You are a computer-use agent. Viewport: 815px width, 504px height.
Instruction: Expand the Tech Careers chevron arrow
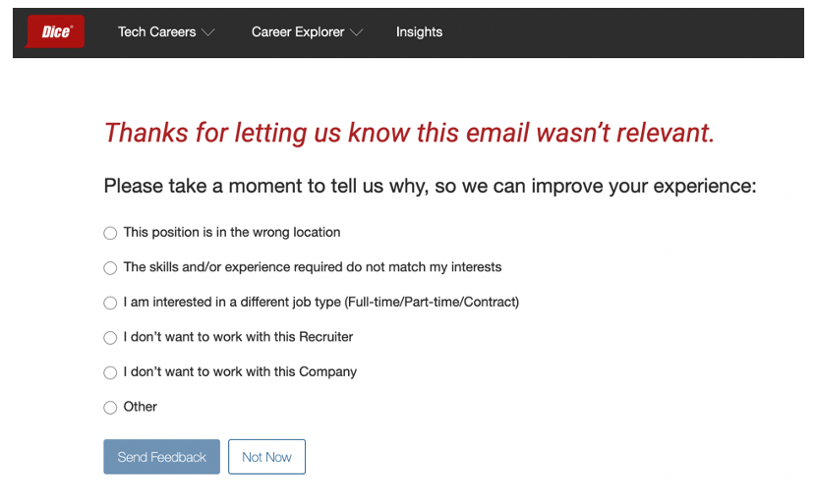click(x=207, y=32)
